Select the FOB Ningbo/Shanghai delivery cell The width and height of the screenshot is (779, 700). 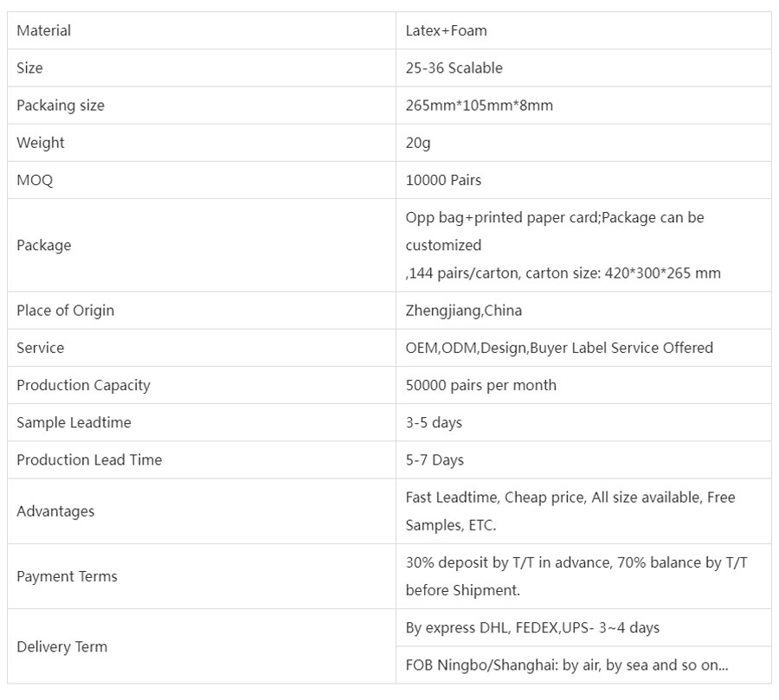(583, 665)
